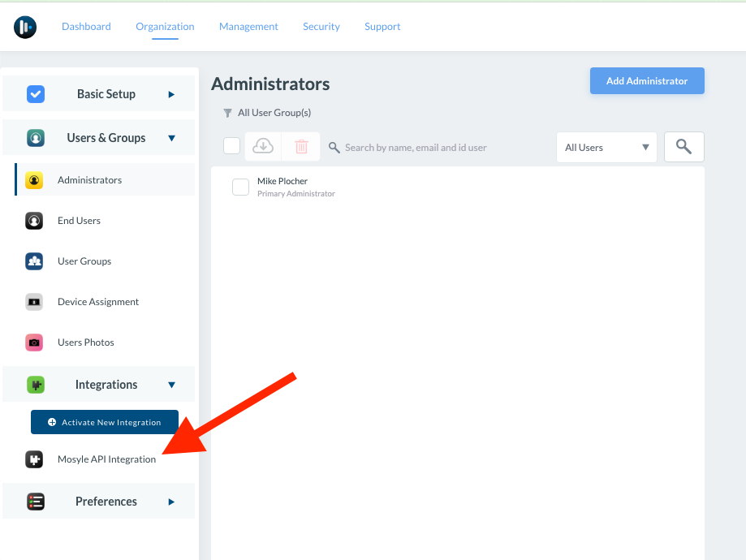The width and height of the screenshot is (746, 560).
Task: Switch to the Management tab
Action: pos(248,27)
